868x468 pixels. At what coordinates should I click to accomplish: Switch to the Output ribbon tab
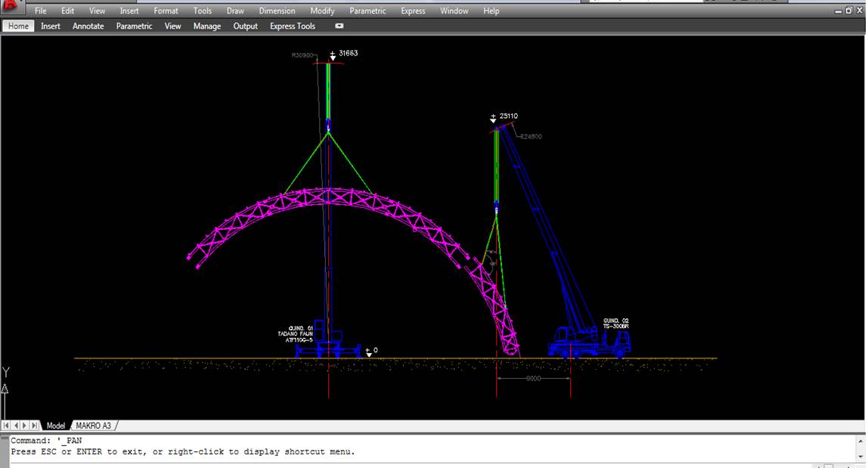(x=245, y=26)
